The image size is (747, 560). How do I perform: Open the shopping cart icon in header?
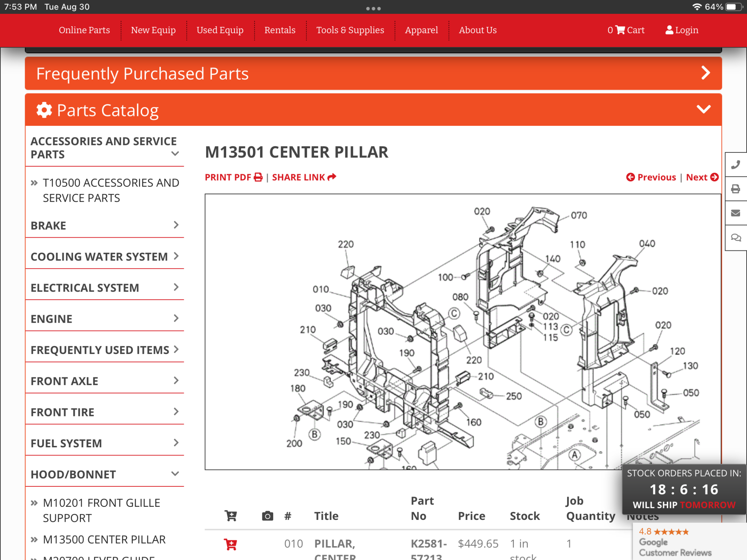pyautogui.click(x=620, y=30)
